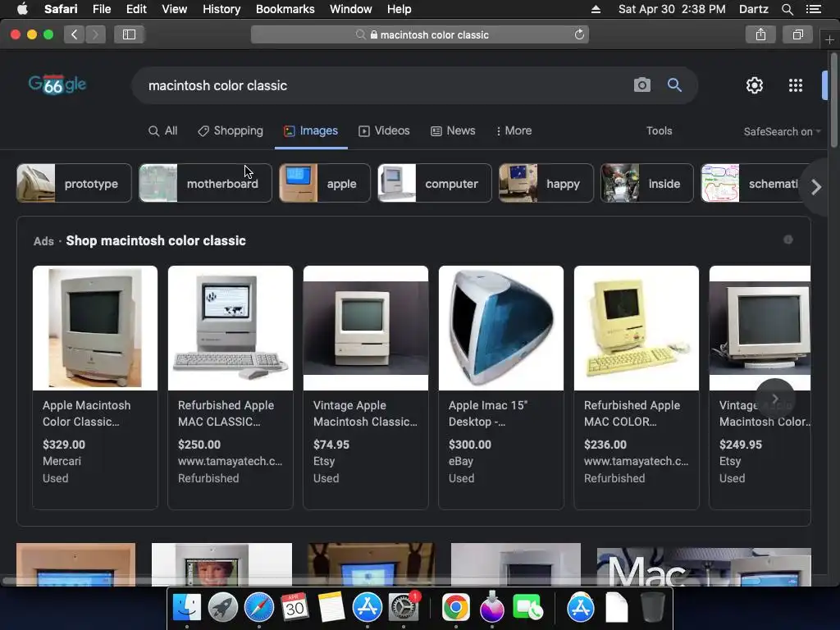This screenshot has height=630, width=840.
Task: Open FaceTime icon in the dock
Action: 527,608
